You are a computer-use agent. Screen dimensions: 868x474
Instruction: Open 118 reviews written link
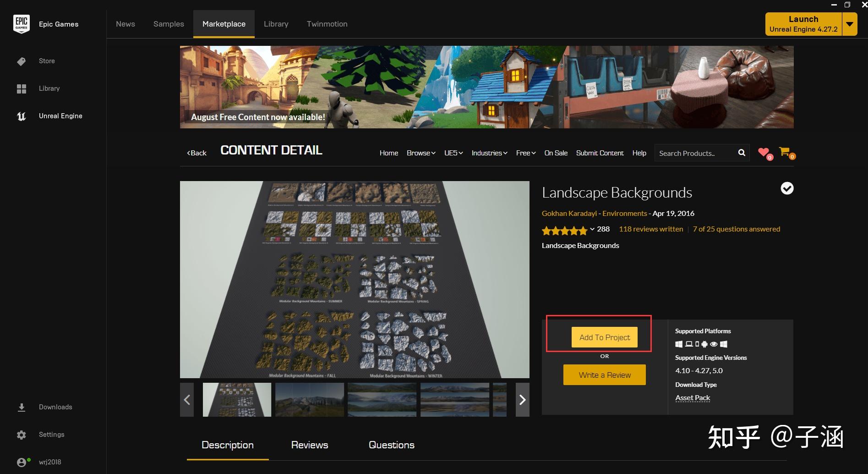[x=651, y=229]
